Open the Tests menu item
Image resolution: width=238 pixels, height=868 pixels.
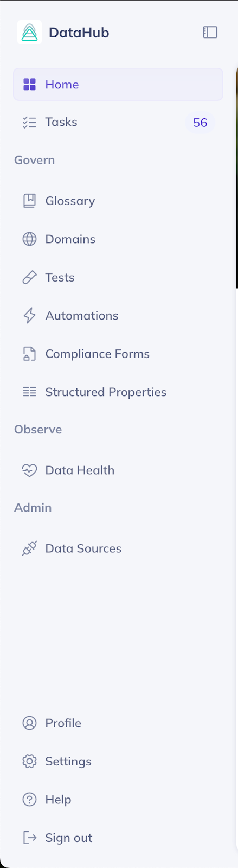pos(118,277)
